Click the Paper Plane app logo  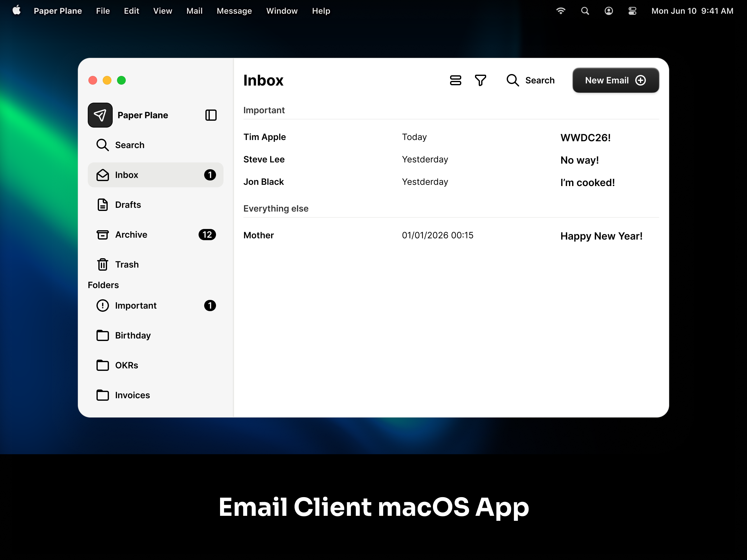pos(100,115)
